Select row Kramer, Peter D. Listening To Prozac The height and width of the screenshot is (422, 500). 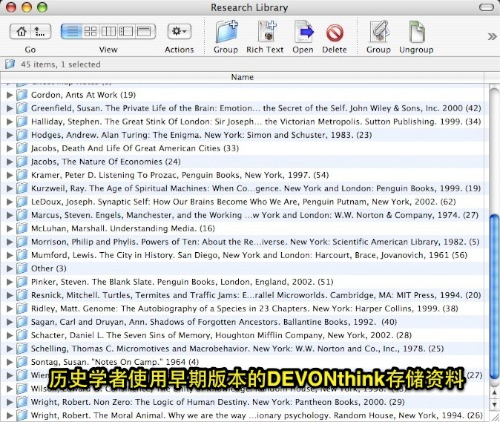click(243, 175)
